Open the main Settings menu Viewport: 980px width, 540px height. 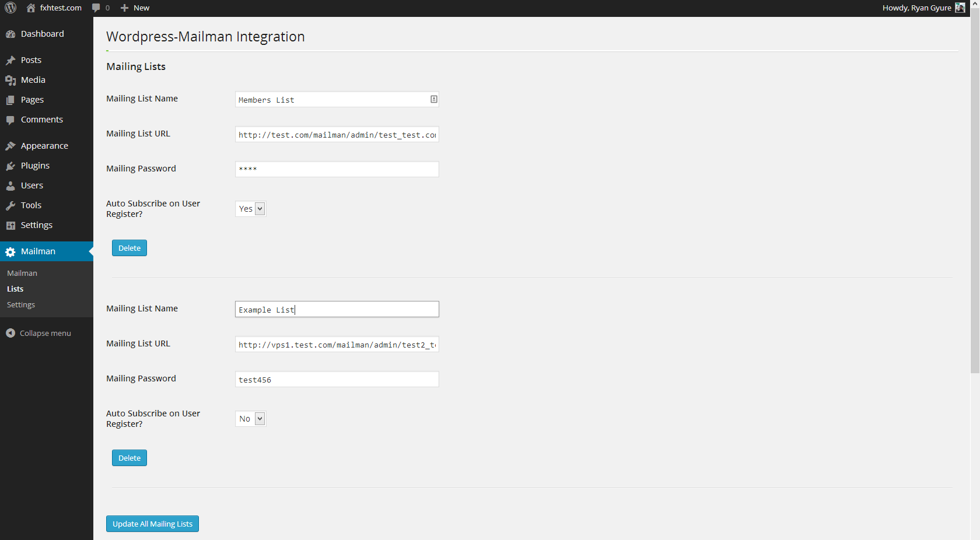47,225
